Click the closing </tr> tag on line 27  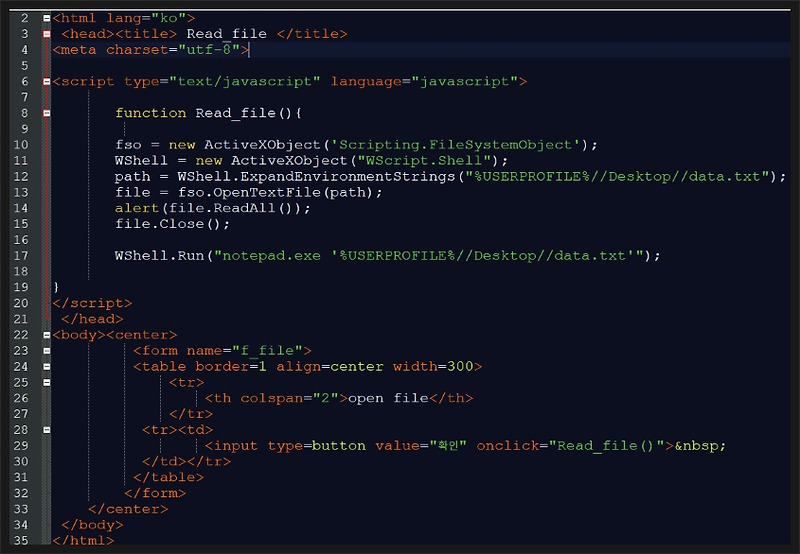pyautogui.click(x=191, y=414)
